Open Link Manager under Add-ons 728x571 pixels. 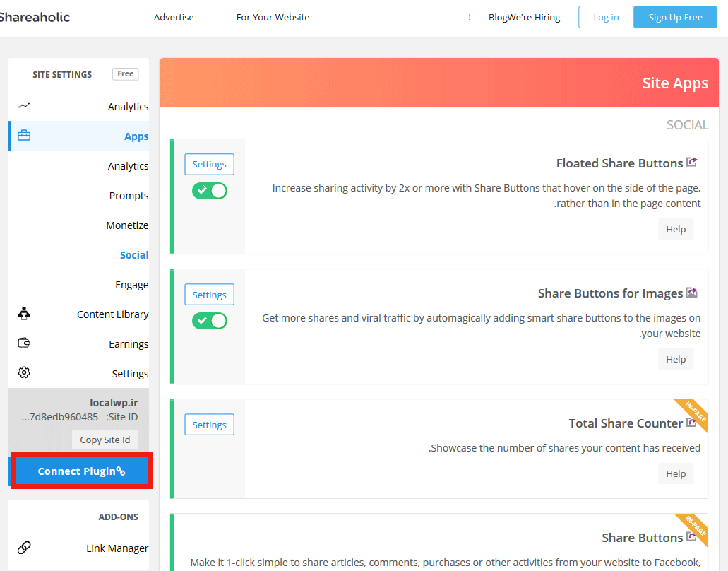(117, 548)
